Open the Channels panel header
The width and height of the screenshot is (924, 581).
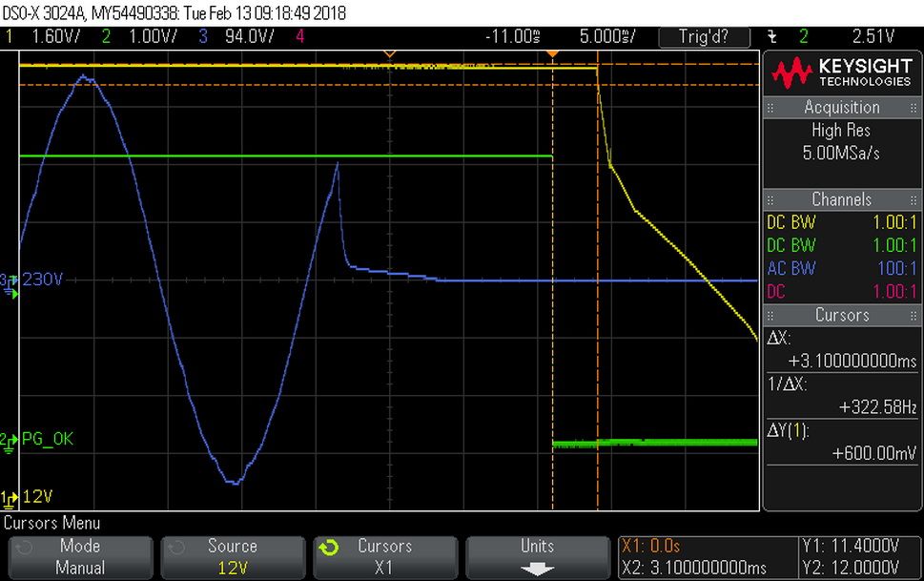tap(841, 199)
